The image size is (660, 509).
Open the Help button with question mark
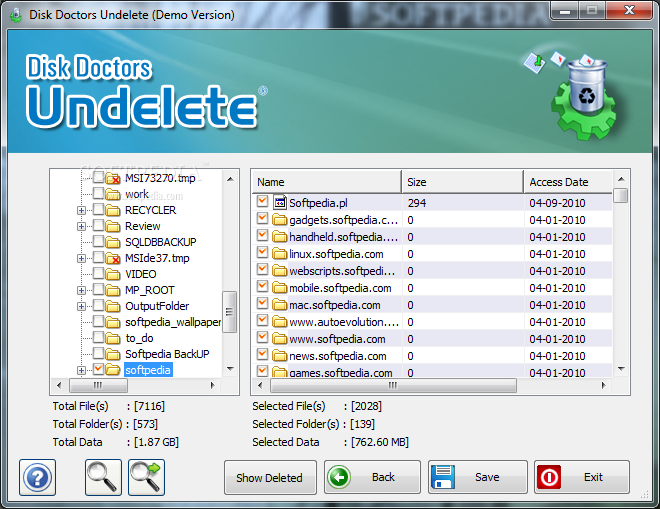37,477
